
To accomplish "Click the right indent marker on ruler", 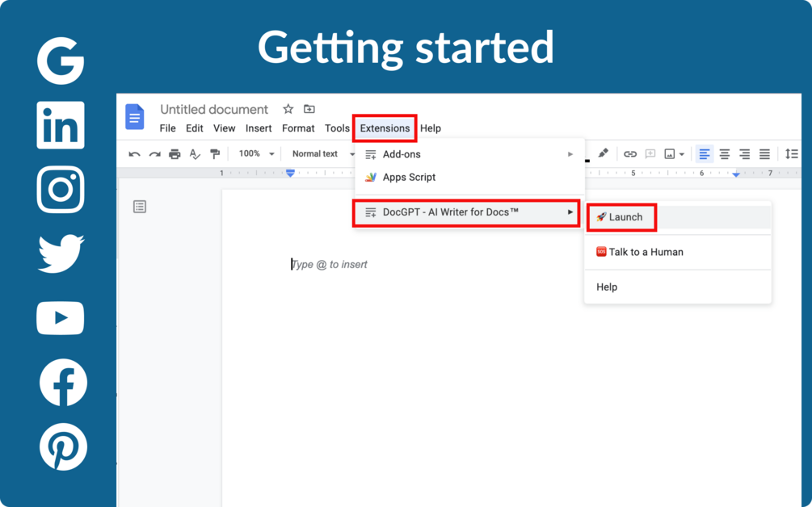I will 736,174.
